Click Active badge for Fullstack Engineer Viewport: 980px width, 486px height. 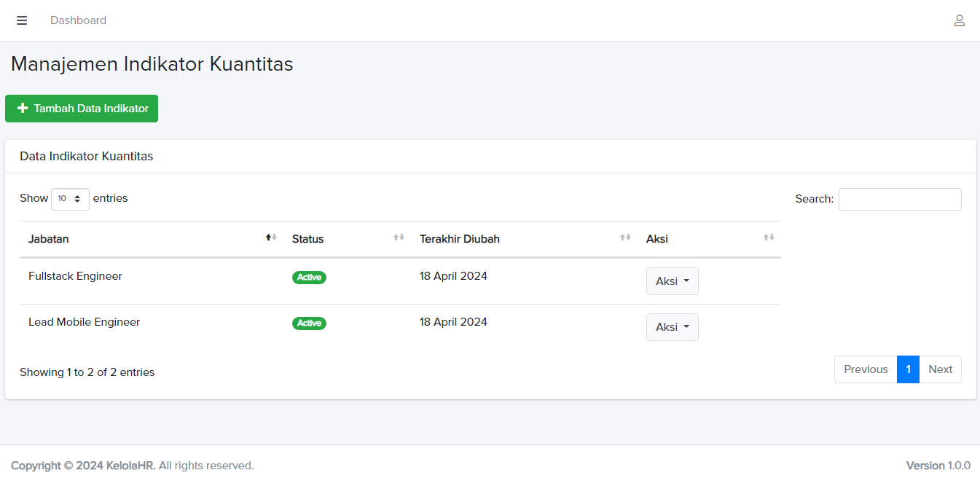click(x=309, y=278)
